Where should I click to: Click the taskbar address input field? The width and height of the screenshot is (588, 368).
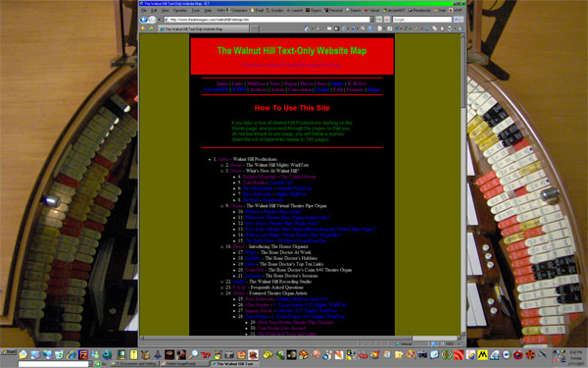(x=53, y=364)
